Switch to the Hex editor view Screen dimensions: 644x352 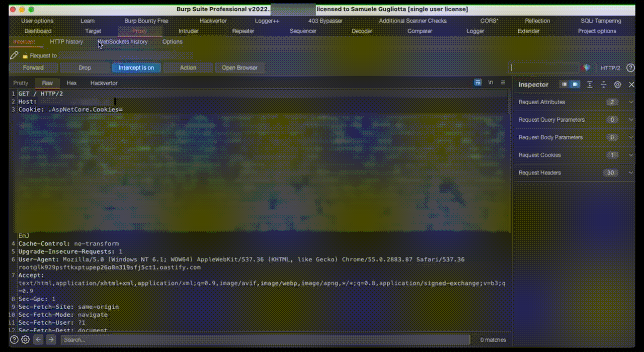pos(72,83)
